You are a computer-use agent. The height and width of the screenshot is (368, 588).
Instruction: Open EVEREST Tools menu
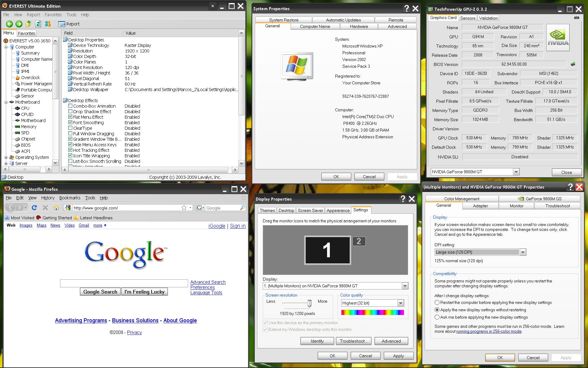(x=71, y=15)
